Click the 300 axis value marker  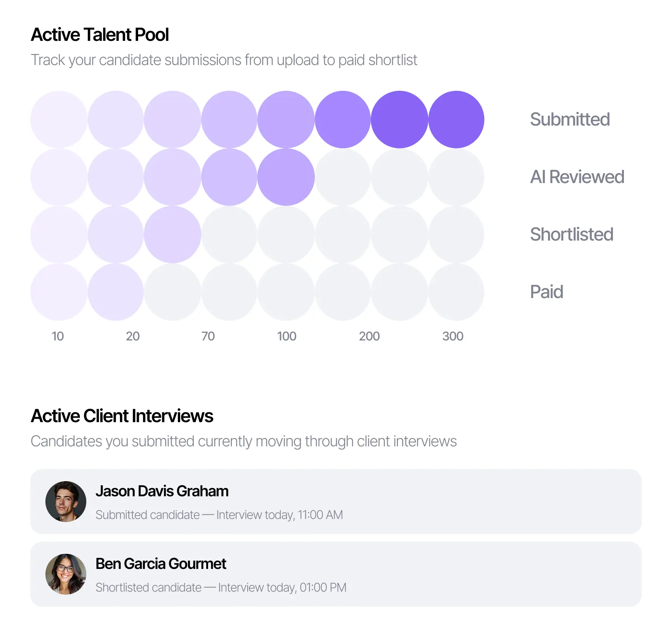coord(454,336)
